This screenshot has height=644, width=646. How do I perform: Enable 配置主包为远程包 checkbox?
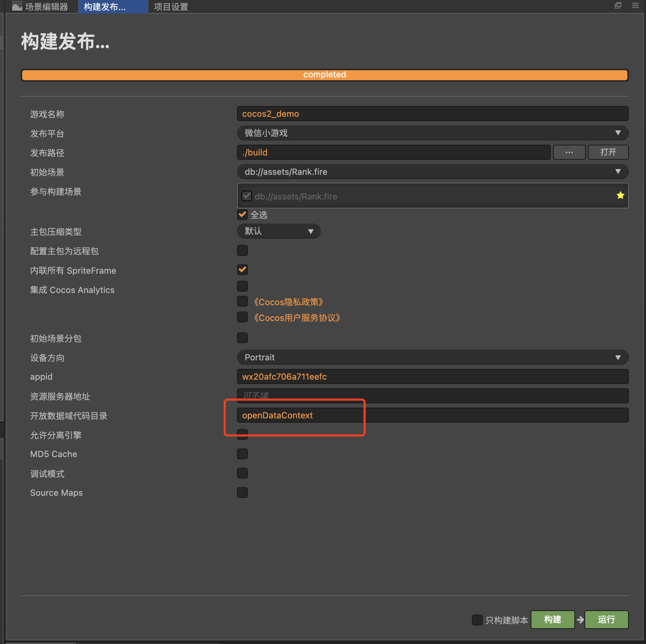pos(242,250)
